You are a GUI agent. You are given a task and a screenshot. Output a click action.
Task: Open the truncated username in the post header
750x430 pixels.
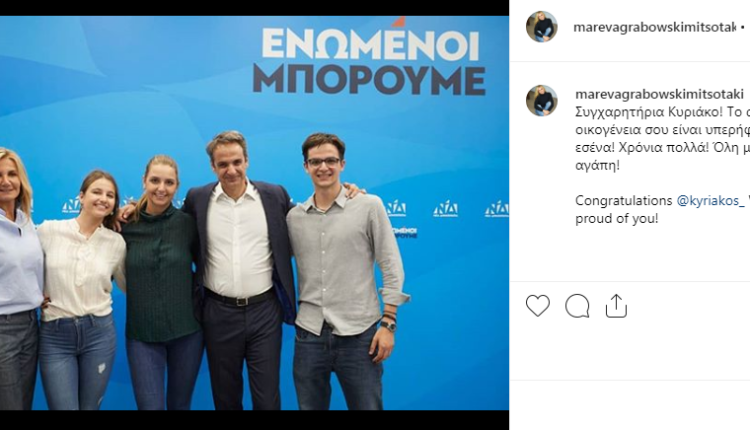(x=655, y=27)
